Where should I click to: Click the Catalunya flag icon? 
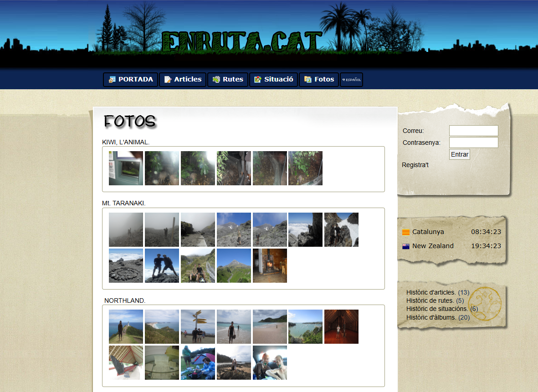click(406, 232)
